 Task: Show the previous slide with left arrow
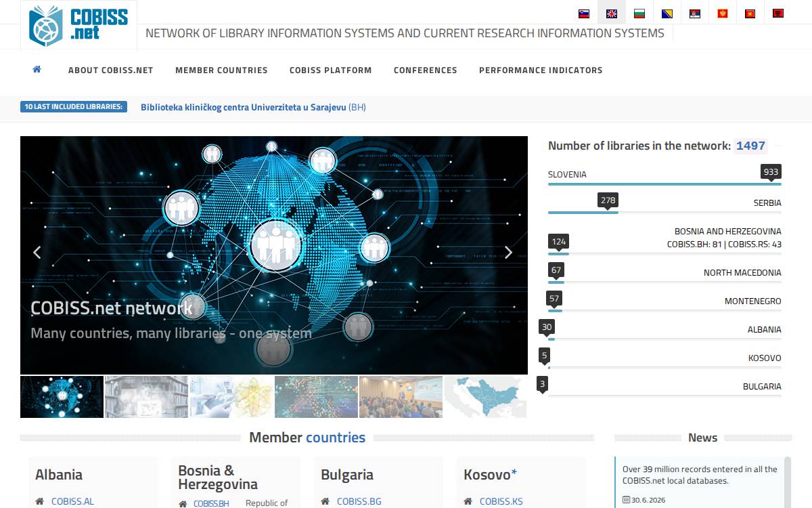[37, 252]
